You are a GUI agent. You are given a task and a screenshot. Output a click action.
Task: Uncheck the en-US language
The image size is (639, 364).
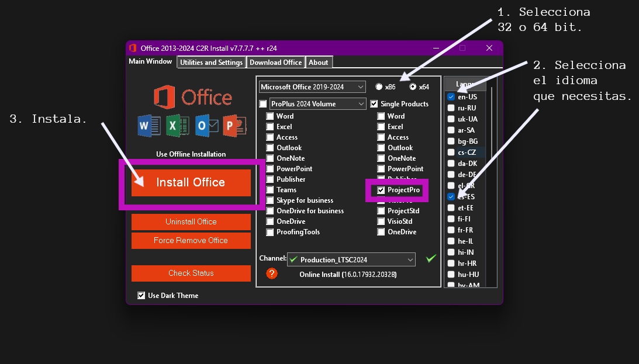[451, 97]
